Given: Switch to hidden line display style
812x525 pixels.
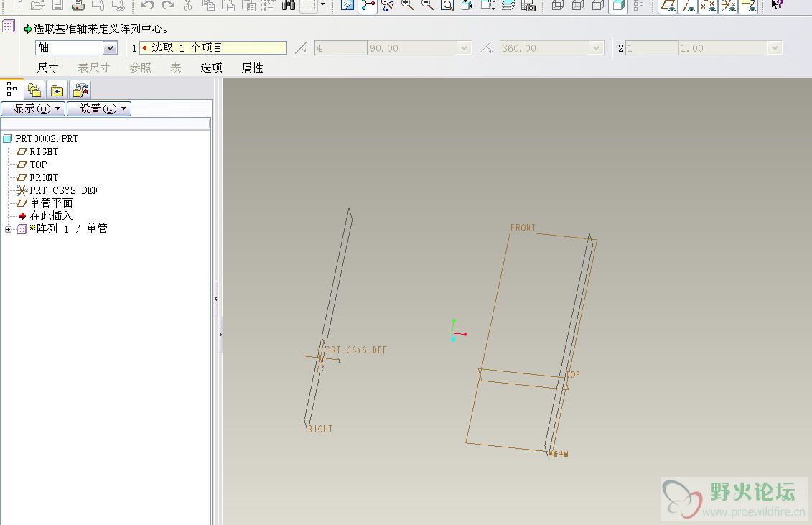Looking at the screenshot, I should click(x=578, y=4).
